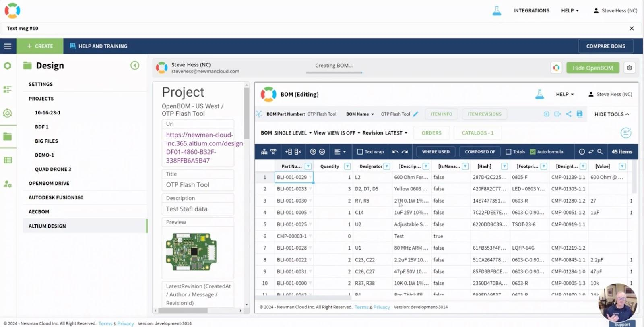Screen dimensions: 644x327
Task: Open the Revision LATEST dropdown
Action: click(x=396, y=133)
